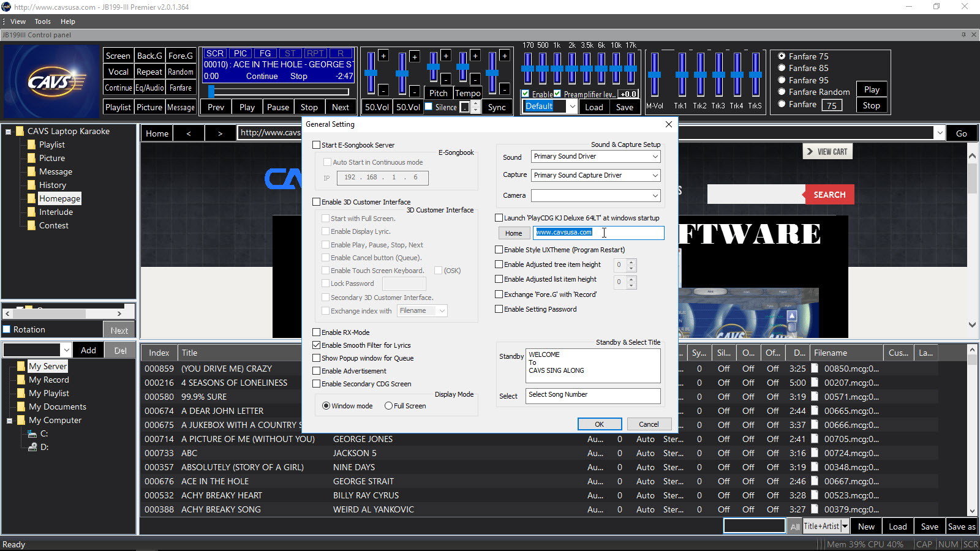
Task: Switch to the PIC tab
Action: click(x=240, y=53)
